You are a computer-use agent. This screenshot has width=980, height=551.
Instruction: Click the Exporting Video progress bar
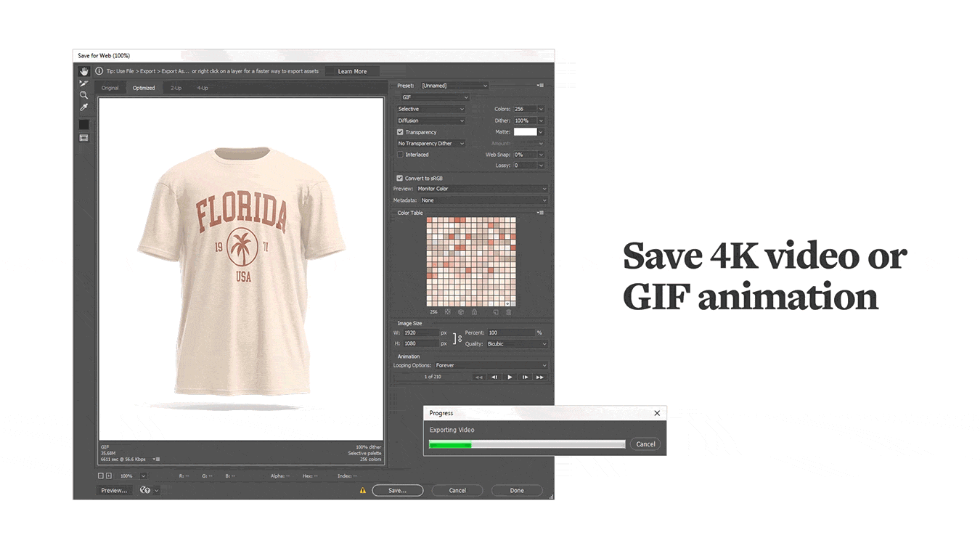(527, 444)
